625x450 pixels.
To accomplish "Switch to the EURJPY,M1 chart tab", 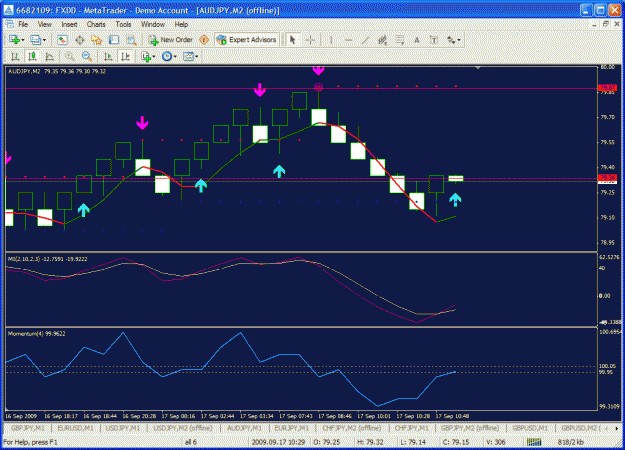I will pyautogui.click(x=291, y=428).
